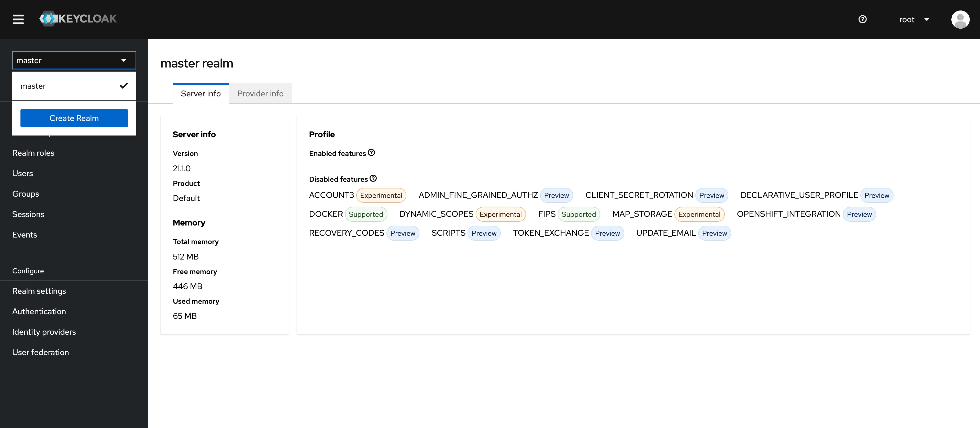The image size is (980, 428).
Task: Click the checkmark beside master realm
Action: coord(123,86)
